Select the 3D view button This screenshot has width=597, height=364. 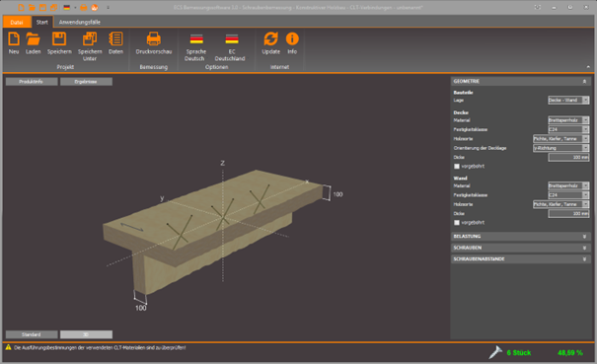(x=86, y=334)
